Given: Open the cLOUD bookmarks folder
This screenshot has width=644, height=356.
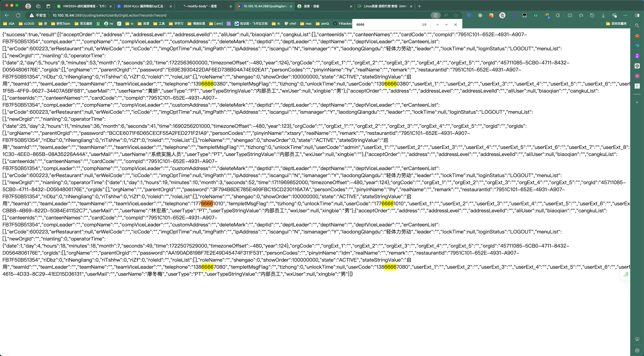Looking at the screenshot, I should pyautogui.click(x=26, y=24).
